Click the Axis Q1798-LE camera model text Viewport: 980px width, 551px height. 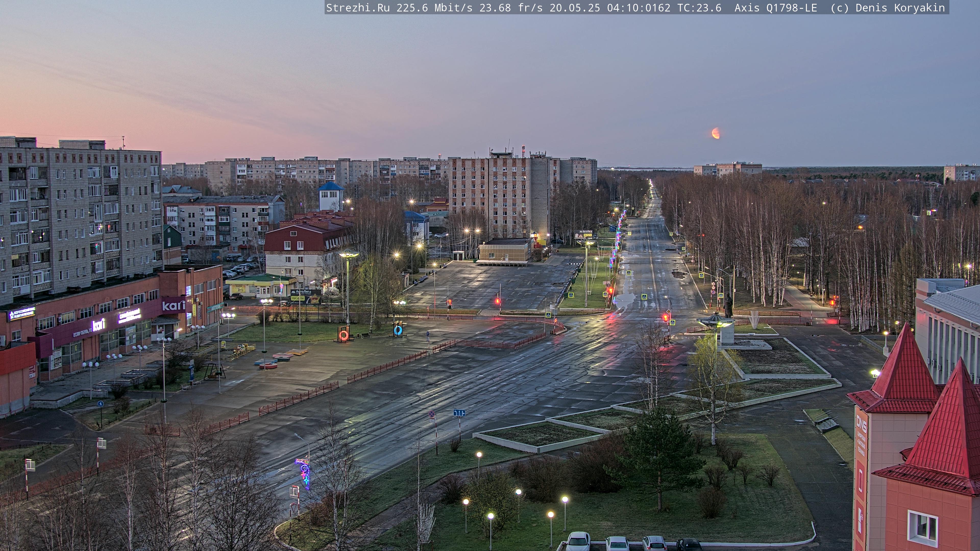pyautogui.click(x=776, y=8)
